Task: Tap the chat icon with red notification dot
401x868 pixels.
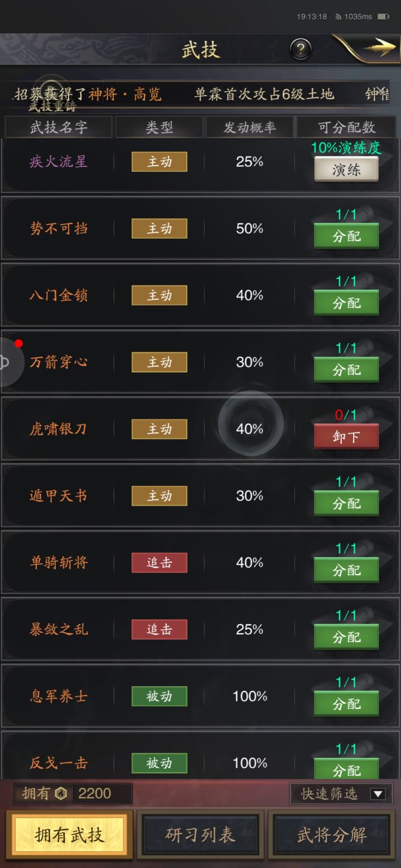Action: click(x=8, y=362)
